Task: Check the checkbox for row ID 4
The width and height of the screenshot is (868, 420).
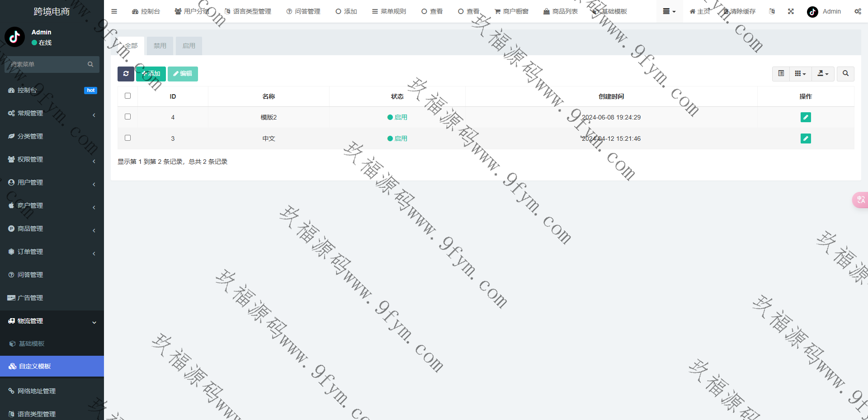Action: (x=127, y=117)
